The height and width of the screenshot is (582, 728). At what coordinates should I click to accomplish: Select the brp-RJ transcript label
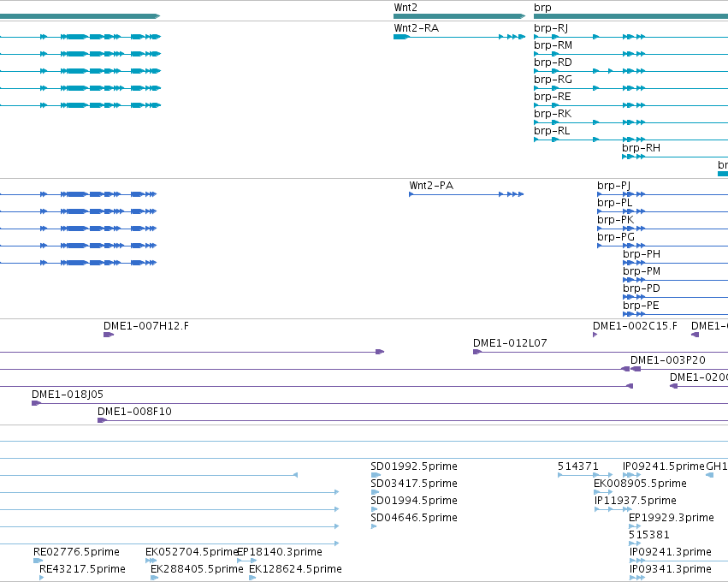pyautogui.click(x=551, y=28)
